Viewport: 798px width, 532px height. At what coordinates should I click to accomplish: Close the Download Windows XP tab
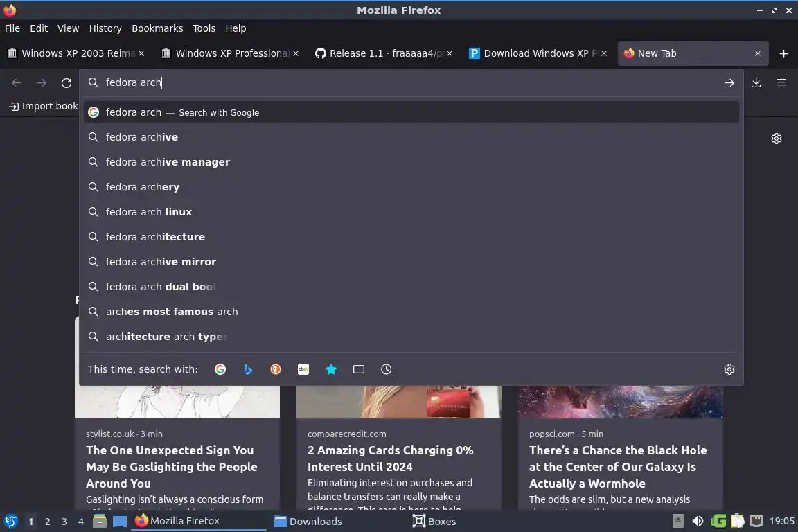click(603, 53)
